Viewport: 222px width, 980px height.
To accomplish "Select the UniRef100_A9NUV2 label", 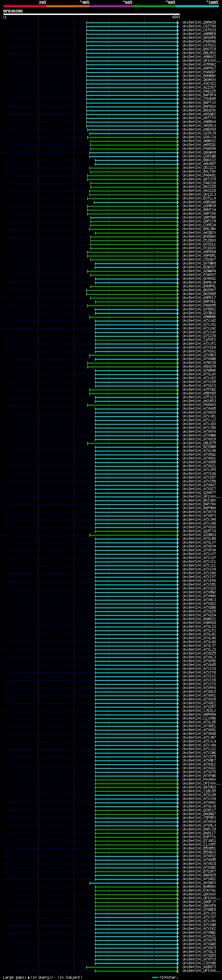I will [x=199, y=57].
